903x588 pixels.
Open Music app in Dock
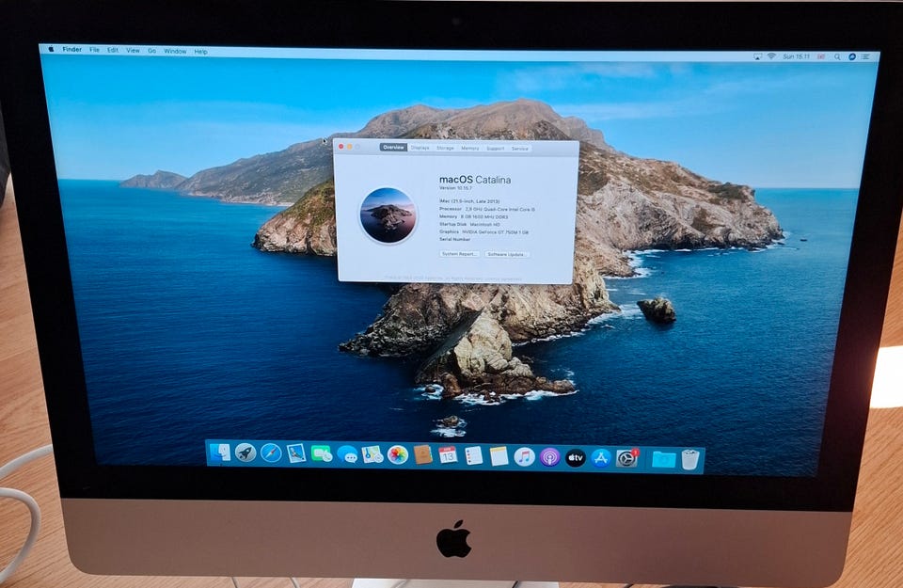point(524,457)
